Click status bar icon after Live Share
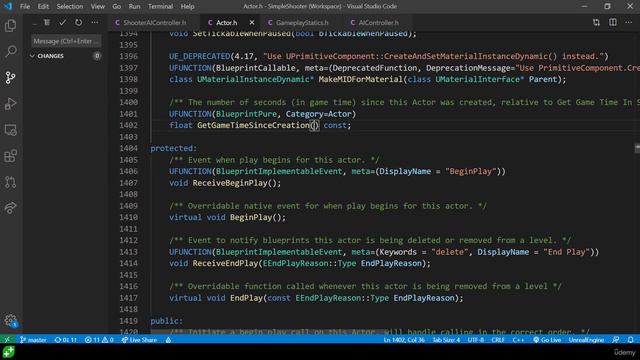 [x=168, y=340]
